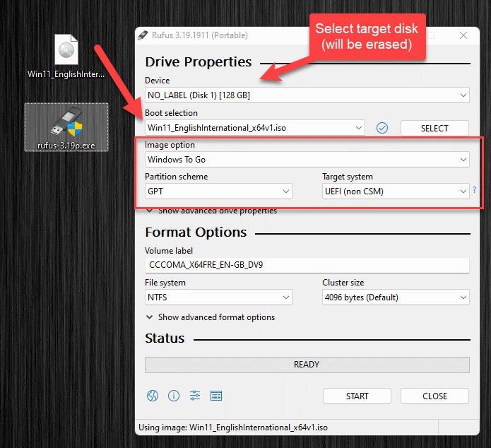The image size is (491, 448).
Task: Click the 'Format Options' heading
Action: (x=196, y=232)
